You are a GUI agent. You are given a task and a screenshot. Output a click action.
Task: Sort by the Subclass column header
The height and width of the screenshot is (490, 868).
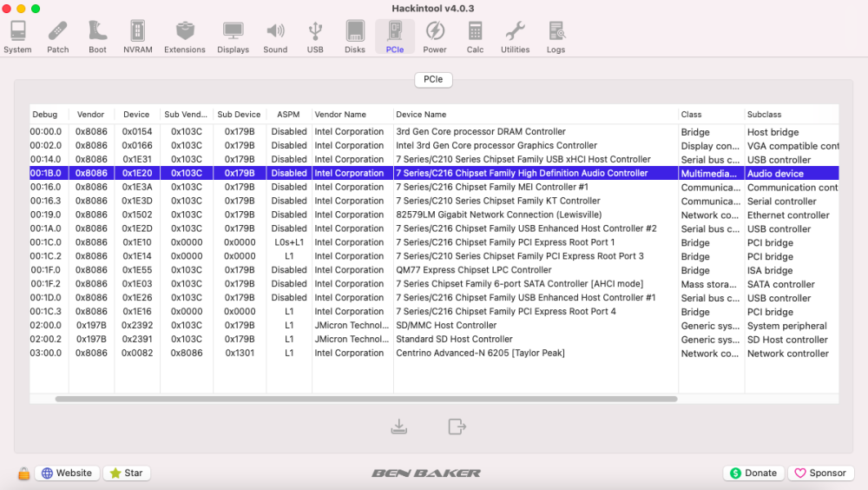(792, 114)
